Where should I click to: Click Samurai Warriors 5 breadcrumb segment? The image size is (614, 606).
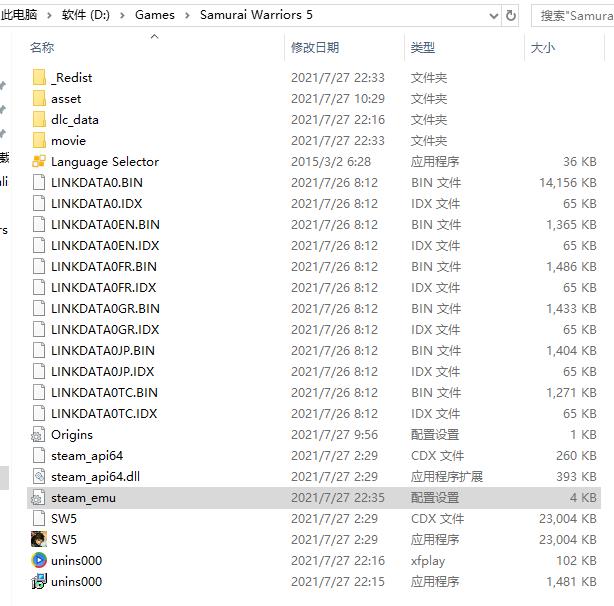(x=256, y=15)
